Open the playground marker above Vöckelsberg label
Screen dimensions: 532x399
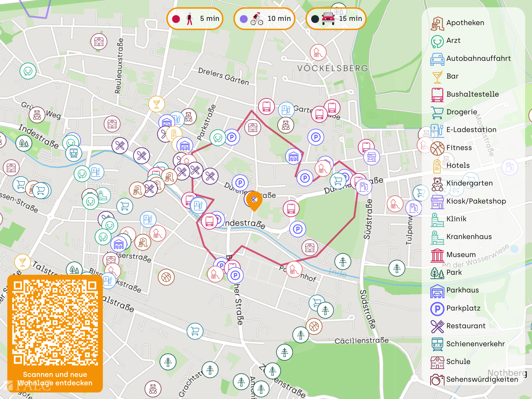click(318, 52)
